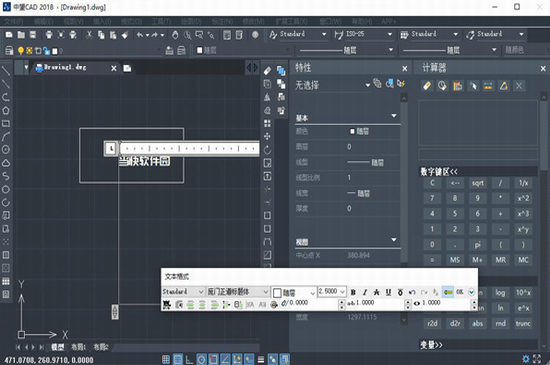Screen dimensions: 550x365
Task: Click the calculator clear eraser icon
Action: click(x=427, y=86)
